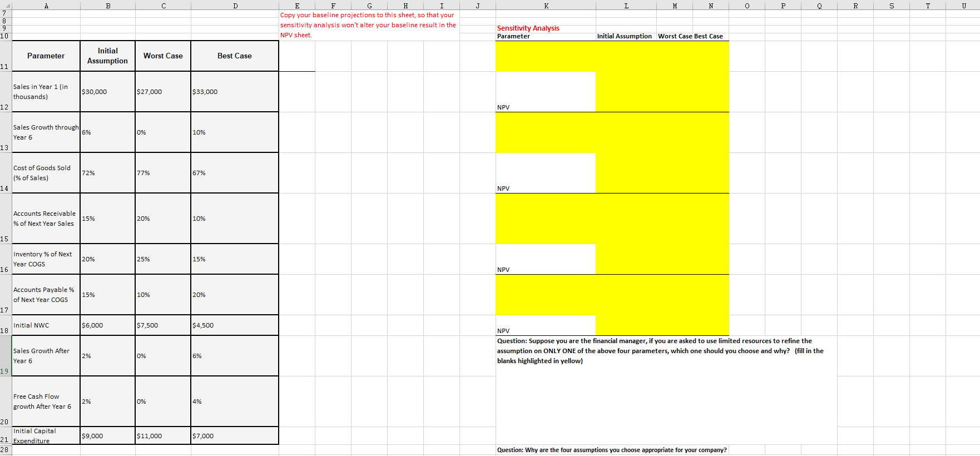Image resolution: width=980 pixels, height=456 pixels.
Task: Click the 'Parameter' header cell in column A
Action: pos(46,56)
